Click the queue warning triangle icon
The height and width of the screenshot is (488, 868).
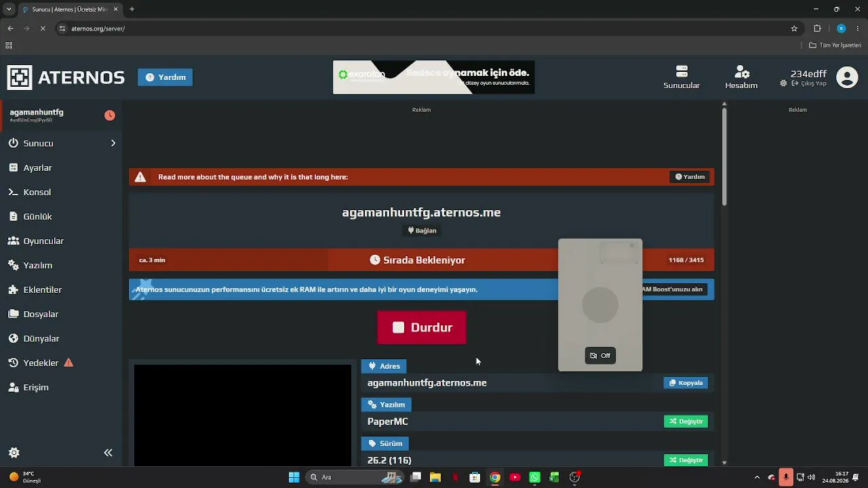[x=140, y=177]
